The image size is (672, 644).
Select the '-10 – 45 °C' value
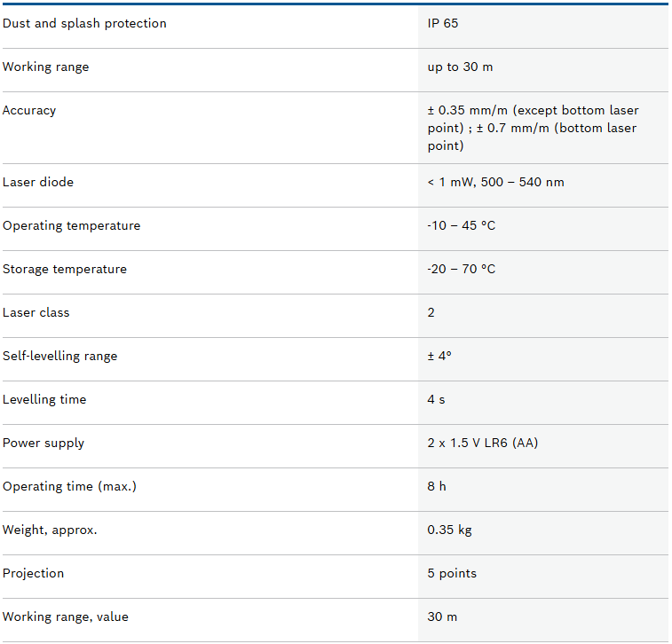tap(461, 226)
